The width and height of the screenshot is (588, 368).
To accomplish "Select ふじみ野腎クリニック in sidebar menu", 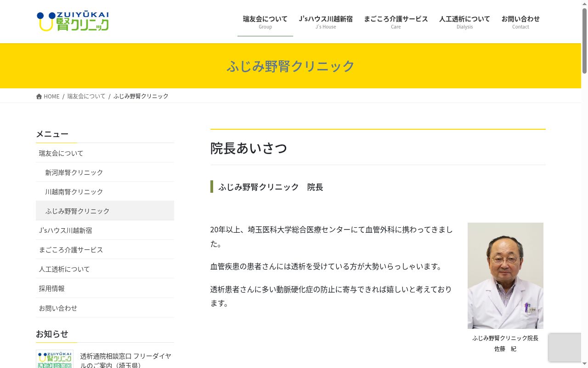I will tap(105, 211).
